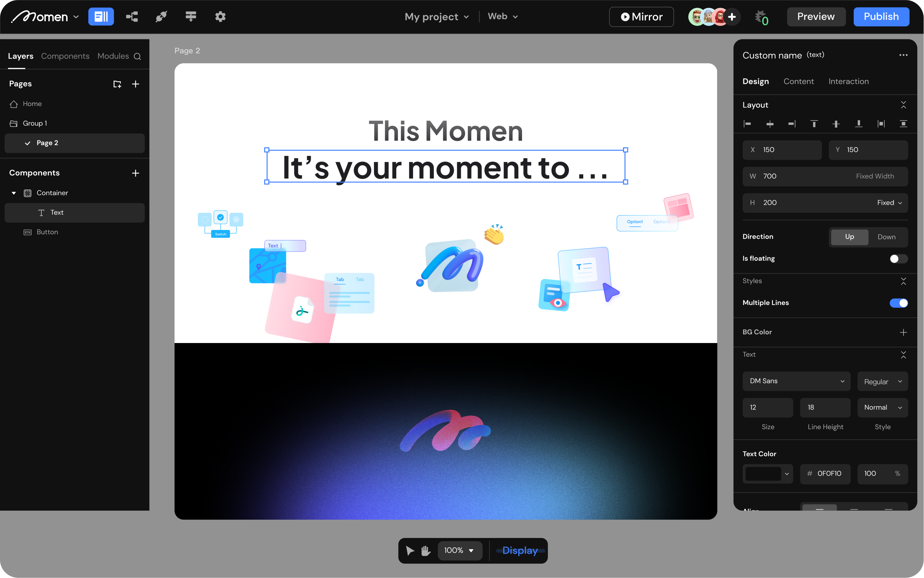Add a new page group folder
Viewport: 924px width, 578px height.
[x=117, y=84]
